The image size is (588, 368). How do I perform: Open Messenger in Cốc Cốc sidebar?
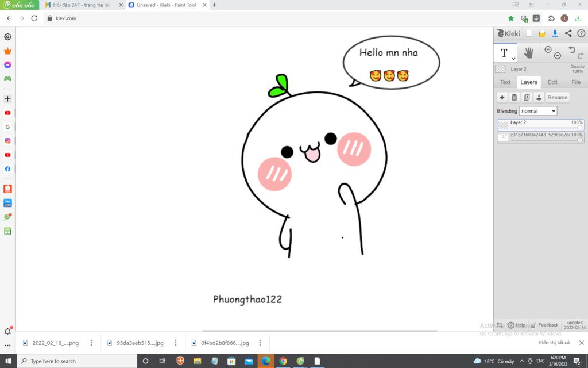(x=7, y=65)
